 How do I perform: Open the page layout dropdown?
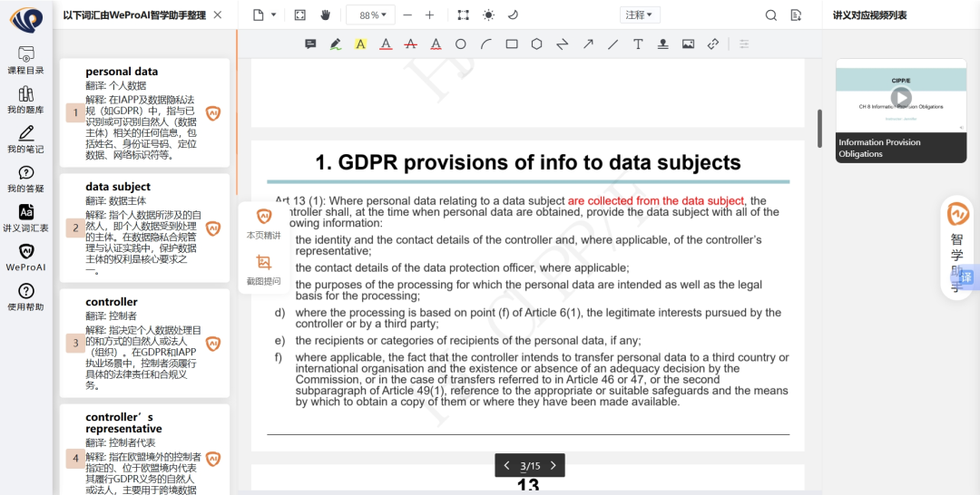click(264, 15)
